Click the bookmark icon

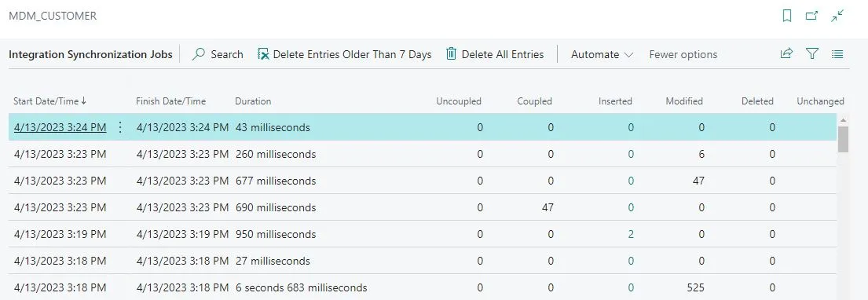click(x=786, y=16)
